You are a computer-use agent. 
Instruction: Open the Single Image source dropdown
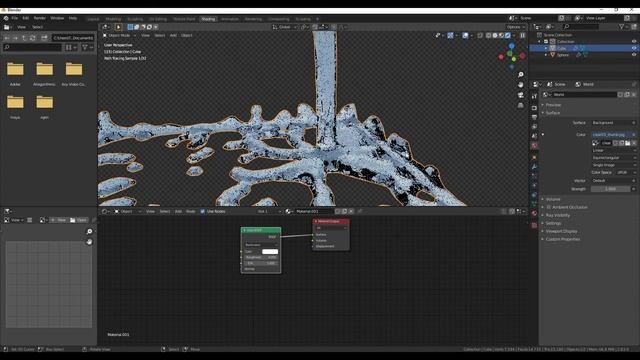(x=614, y=165)
